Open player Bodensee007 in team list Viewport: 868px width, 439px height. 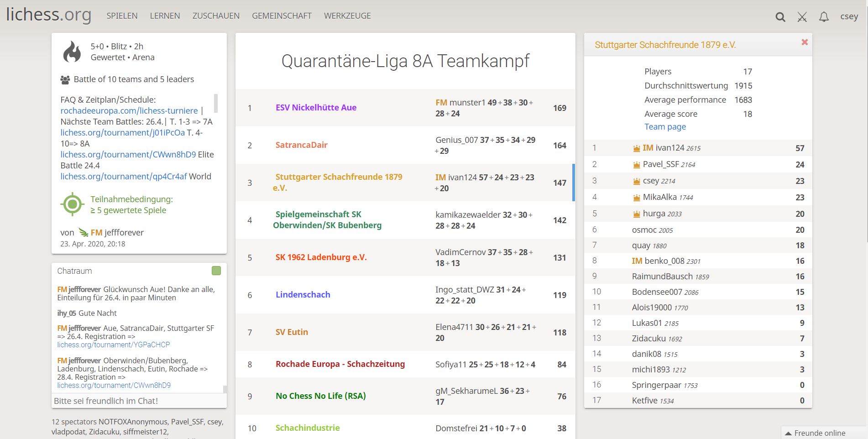click(665, 292)
